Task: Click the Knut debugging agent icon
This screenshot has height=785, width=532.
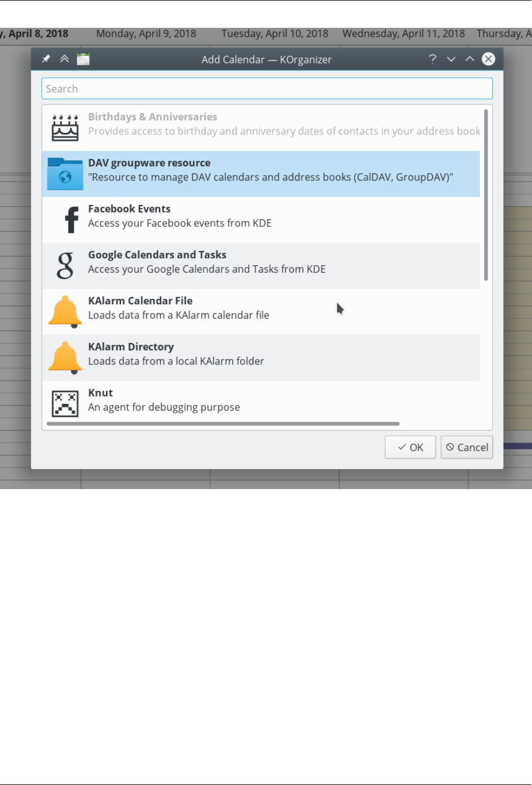Action: [x=65, y=403]
